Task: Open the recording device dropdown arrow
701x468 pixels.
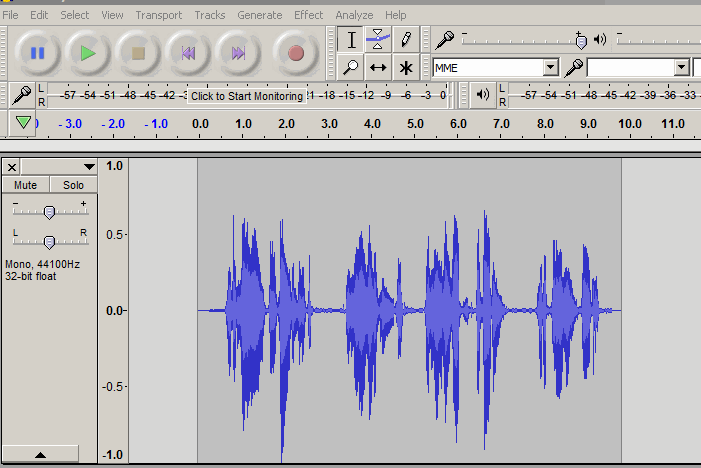Action: (x=681, y=68)
